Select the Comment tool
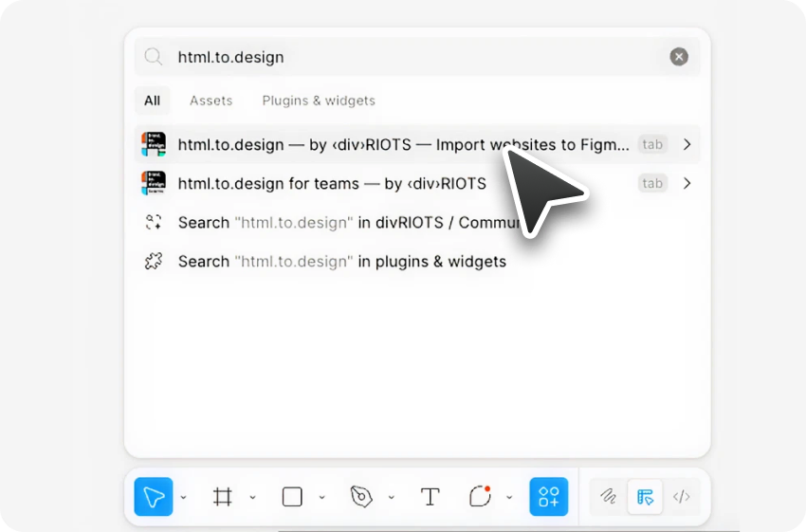This screenshot has height=532, width=806. 480,497
